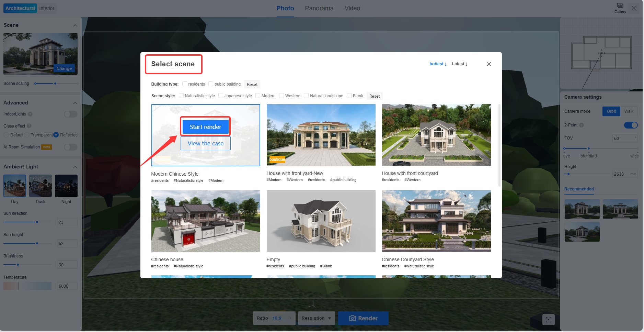Click the 2-Point help icon
The image size is (644, 332).
point(582,125)
